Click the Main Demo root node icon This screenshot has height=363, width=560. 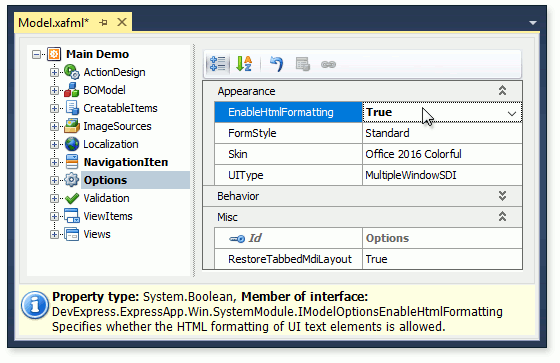tap(54, 54)
